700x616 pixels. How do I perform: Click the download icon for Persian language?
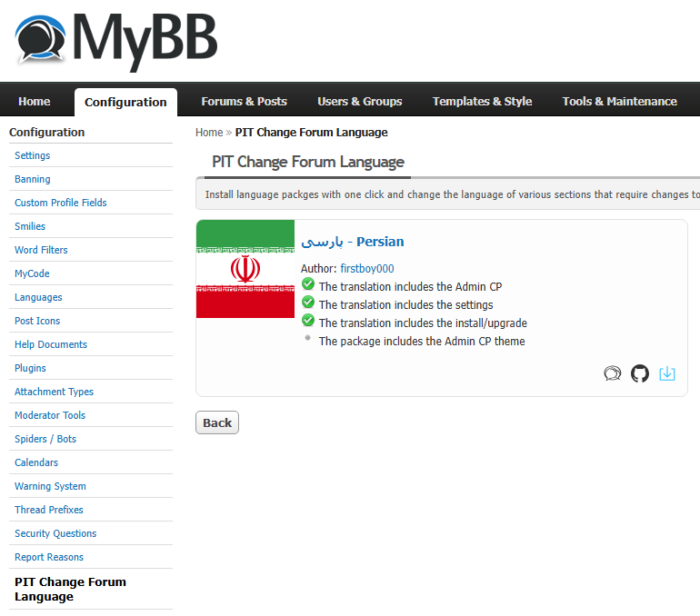point(667,373)
